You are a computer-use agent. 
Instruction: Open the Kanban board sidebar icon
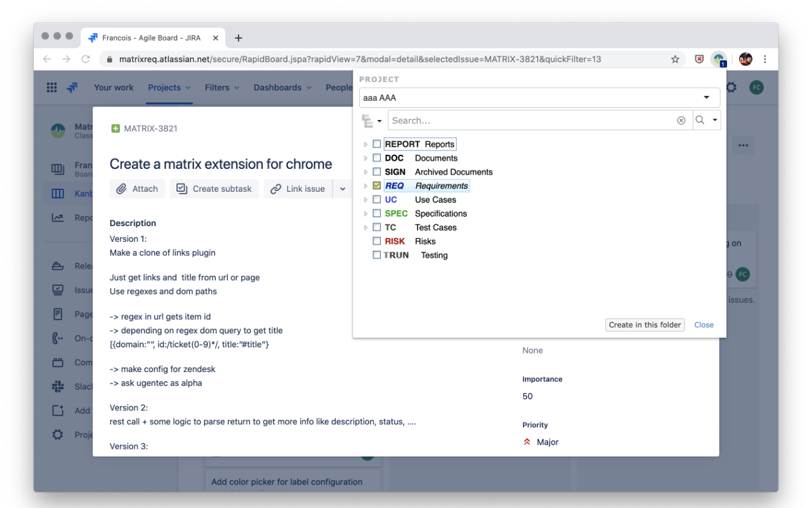pyautogui.click(x=58, y=194)
